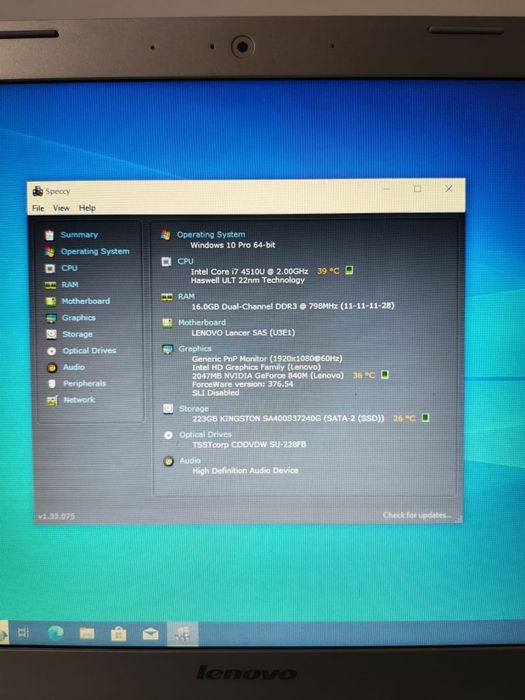
Task: Select Motherboard in the sidebar
Action: (86, 301)
